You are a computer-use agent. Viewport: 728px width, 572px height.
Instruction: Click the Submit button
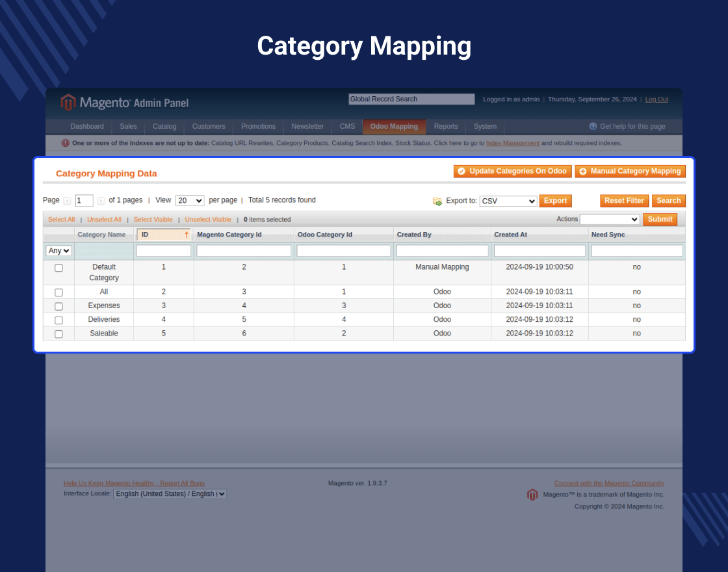660,219
